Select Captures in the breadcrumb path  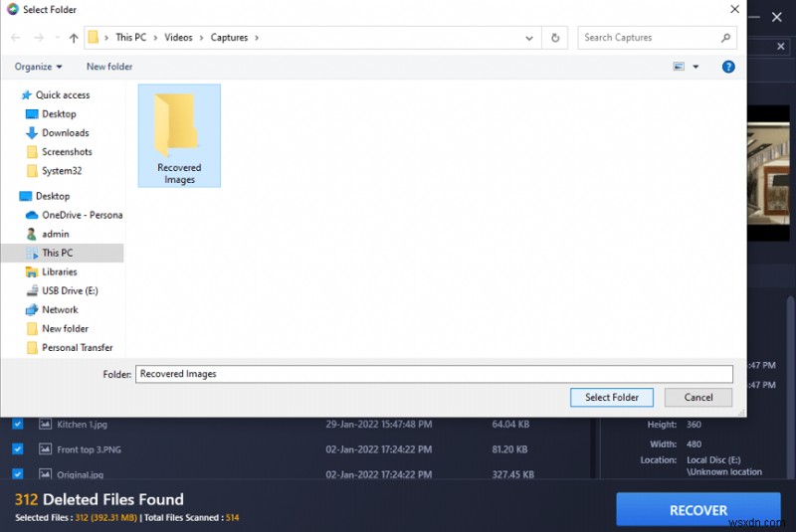click(x=229, y=38)
